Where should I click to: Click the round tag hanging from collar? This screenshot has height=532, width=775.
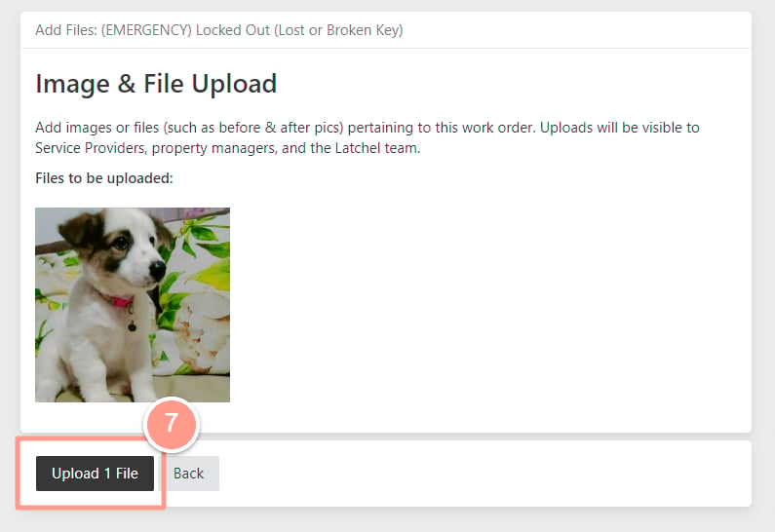tap(133, 326)
